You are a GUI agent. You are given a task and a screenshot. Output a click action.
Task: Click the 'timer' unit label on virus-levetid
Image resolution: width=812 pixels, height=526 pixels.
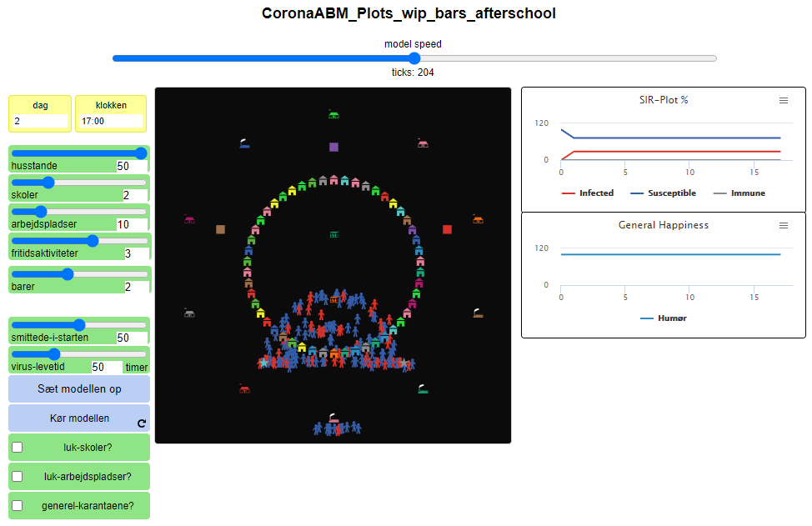tap(137, 367)
